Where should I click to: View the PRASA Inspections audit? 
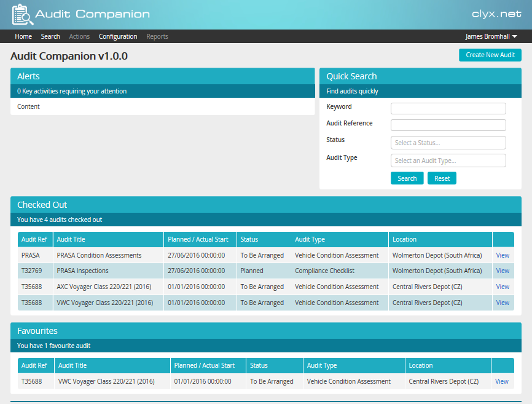503,271
